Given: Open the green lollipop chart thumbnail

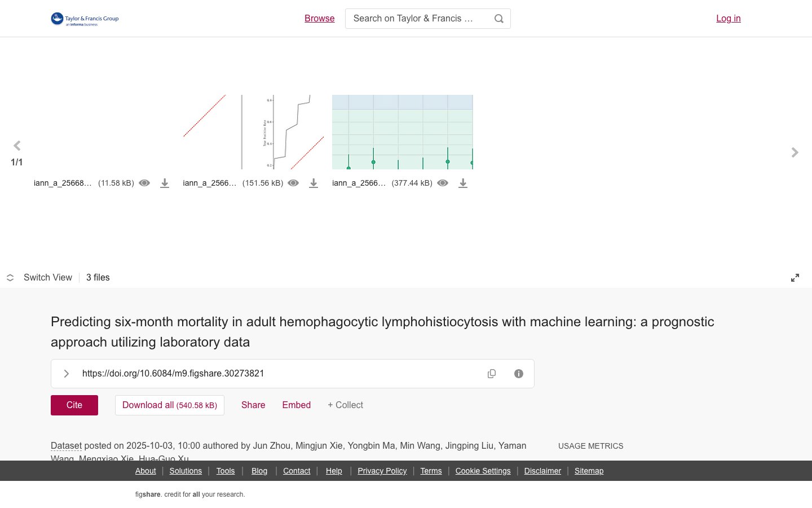Looking at the screenshot, I should 403,132.
